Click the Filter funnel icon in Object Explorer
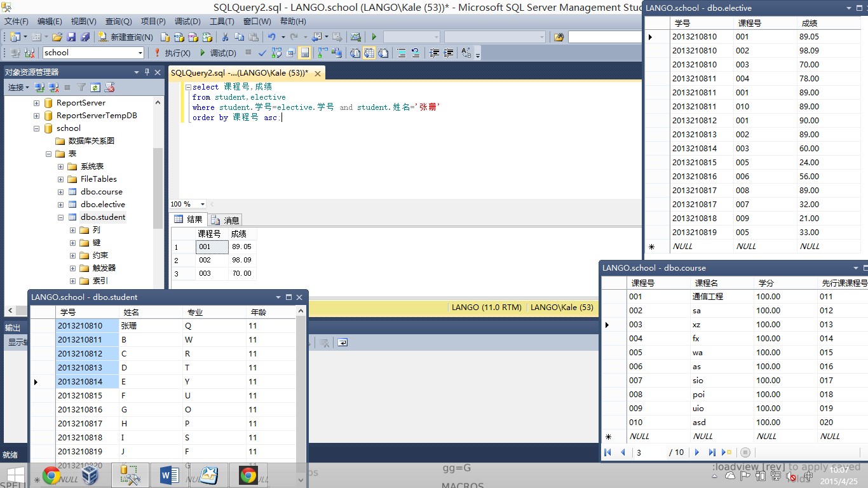This screenshot has height=488, width=868. click(x=81, y=87)
